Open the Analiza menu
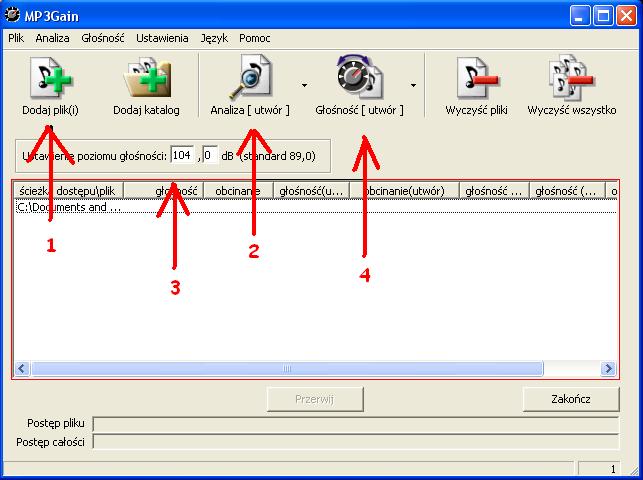The image size is (643, 480). coord(52,38)
